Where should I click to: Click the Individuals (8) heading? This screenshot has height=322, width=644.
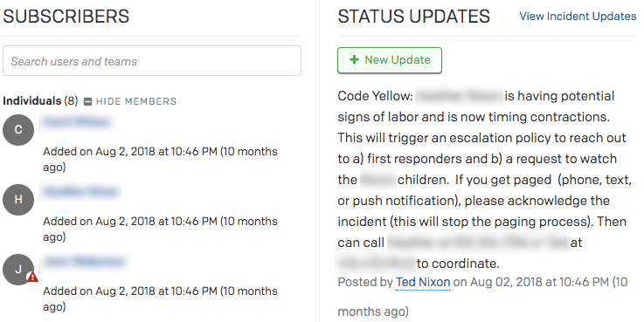(x=40, y=101)
